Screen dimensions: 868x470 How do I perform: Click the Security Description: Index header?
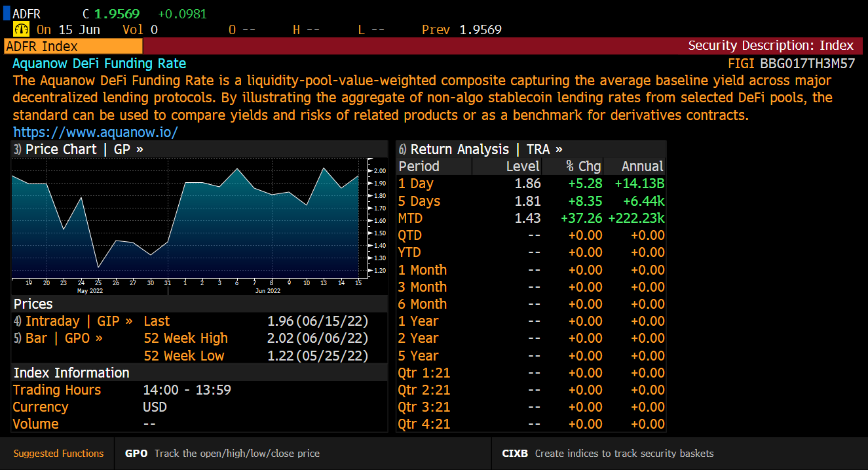pos(771,46)
